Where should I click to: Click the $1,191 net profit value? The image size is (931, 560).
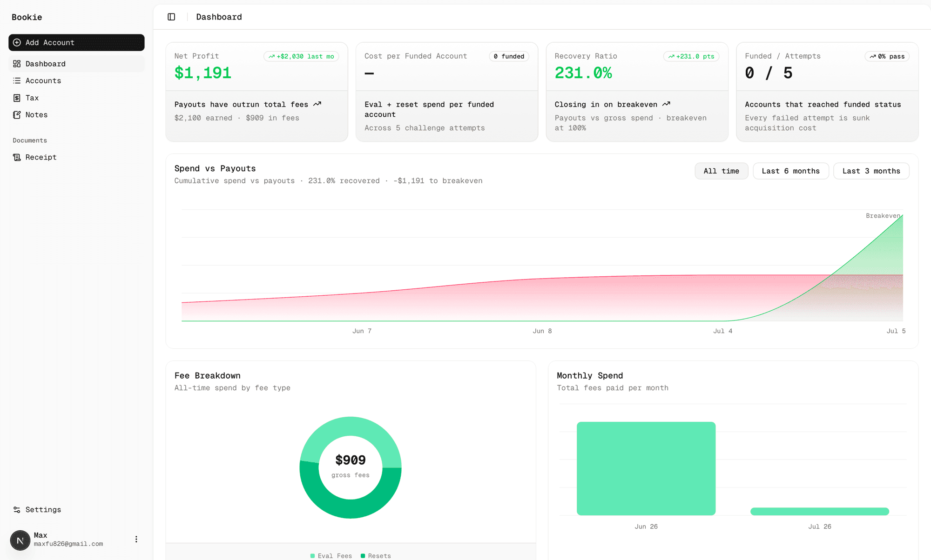pos(203,73)
